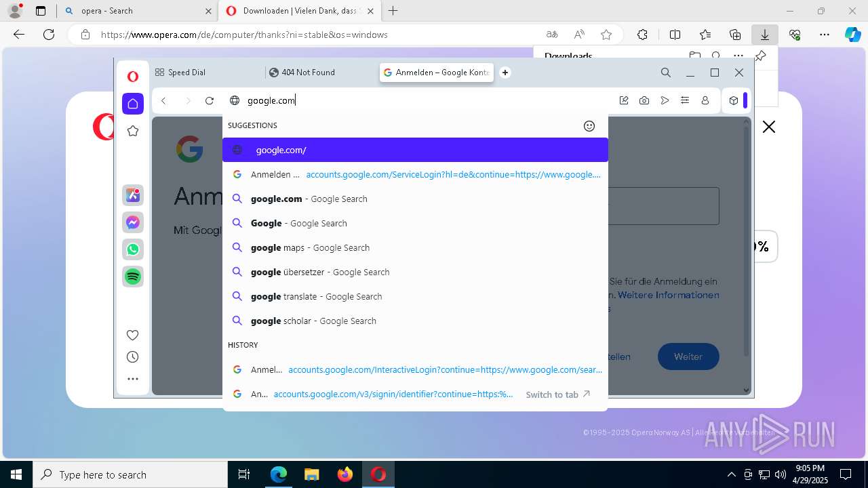868x488 pixels.
Task: Open the heart pinboards icon in sidebar
Action: [133, 335]
